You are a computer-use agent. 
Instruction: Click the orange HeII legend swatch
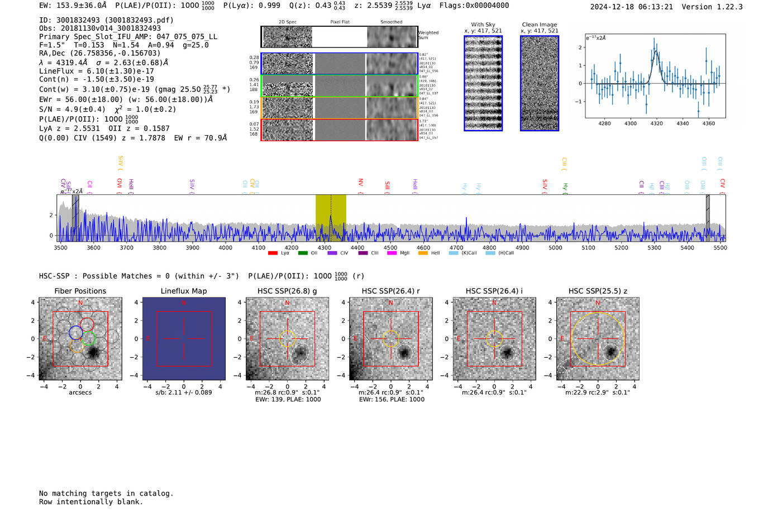point(423,253)
